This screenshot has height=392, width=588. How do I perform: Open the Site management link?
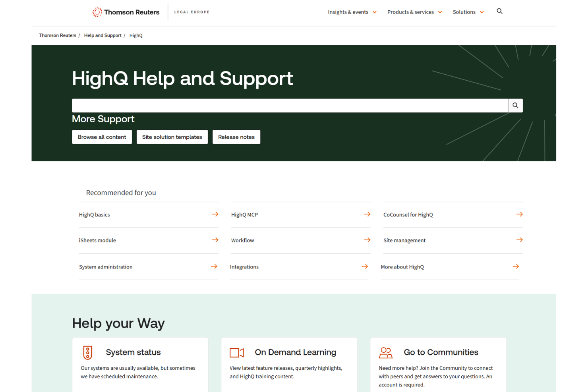point(404,240)
